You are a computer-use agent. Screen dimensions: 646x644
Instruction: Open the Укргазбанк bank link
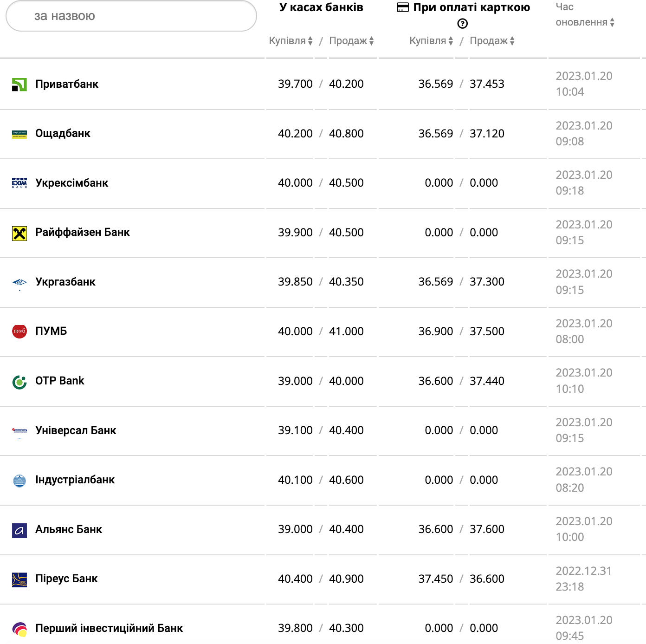[65, 282]
